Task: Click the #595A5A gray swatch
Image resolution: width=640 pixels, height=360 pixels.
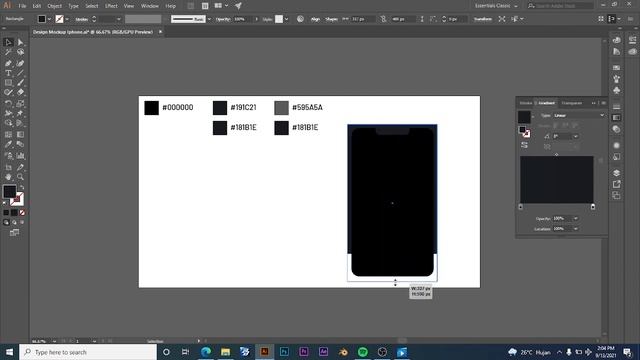Action: pos(281,108)
